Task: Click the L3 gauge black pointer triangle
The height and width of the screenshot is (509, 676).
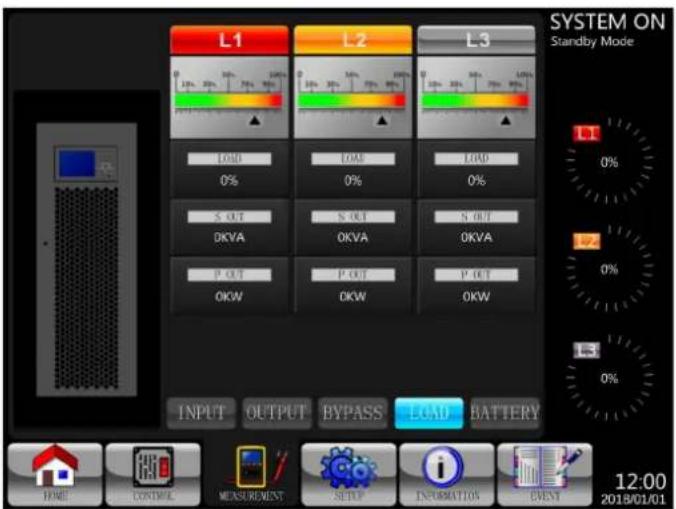Action: [x=506, y=121]
